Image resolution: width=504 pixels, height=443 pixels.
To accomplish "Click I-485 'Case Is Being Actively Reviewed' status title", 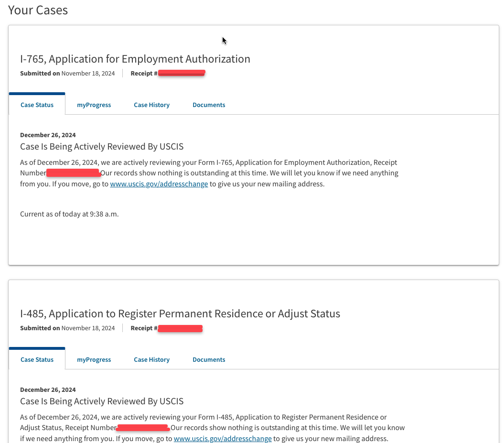I will [x=102, y=401].
